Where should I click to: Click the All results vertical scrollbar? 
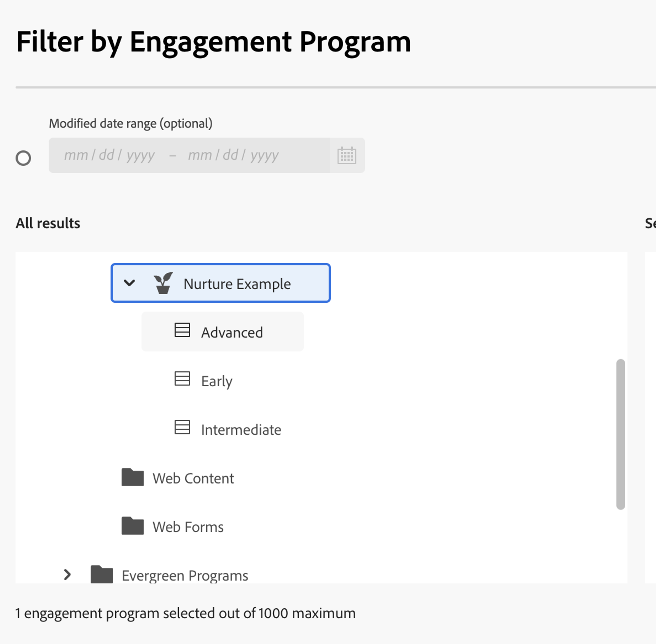[620, 434]
